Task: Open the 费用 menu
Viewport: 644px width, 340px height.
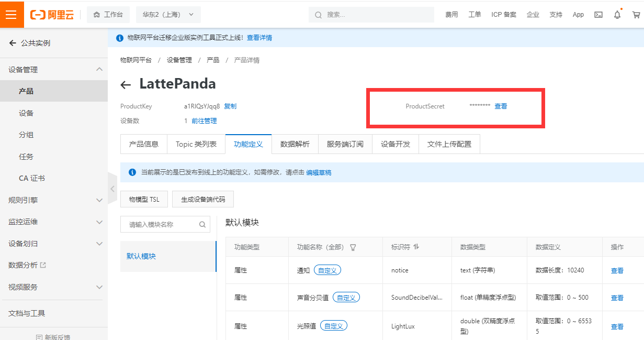Action: (x=451, y=15)
